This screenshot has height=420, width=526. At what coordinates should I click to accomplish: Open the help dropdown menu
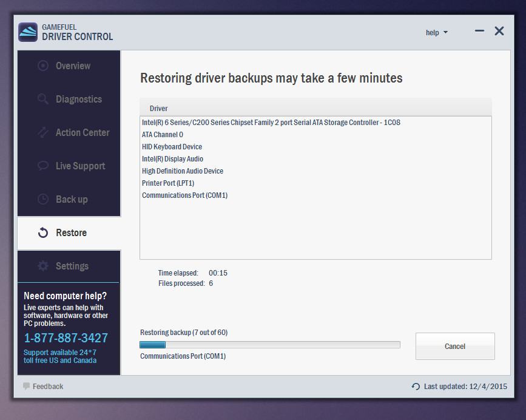(436, 33)
